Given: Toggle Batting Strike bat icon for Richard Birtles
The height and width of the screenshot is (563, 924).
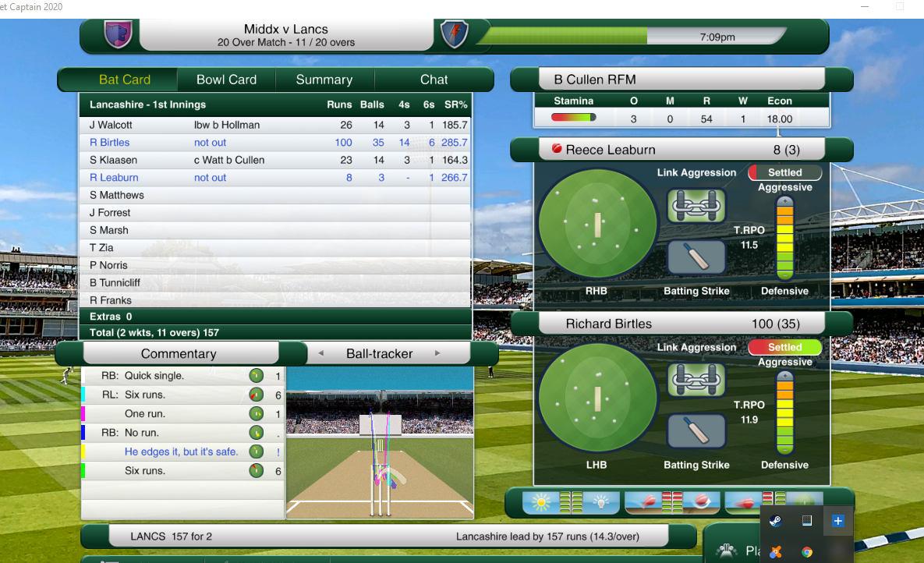Looking at the screenshot, I should click(696, 431).
